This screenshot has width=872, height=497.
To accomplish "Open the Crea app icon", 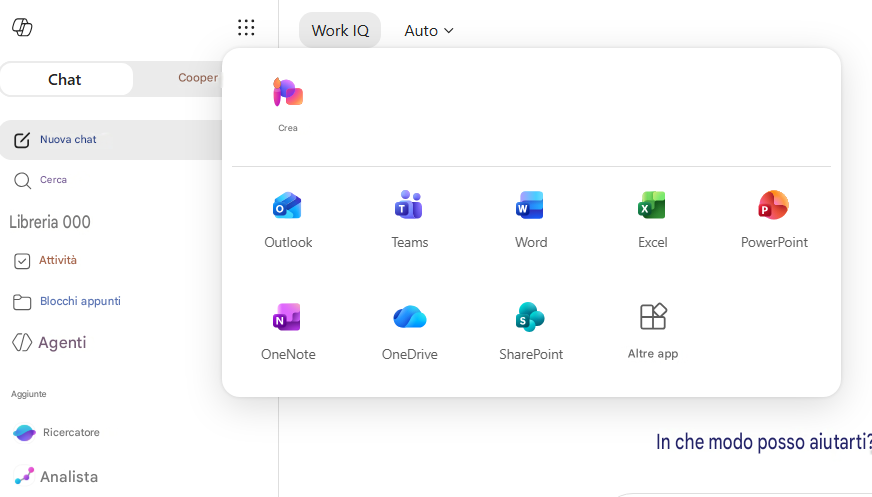I will pos(288,92).
